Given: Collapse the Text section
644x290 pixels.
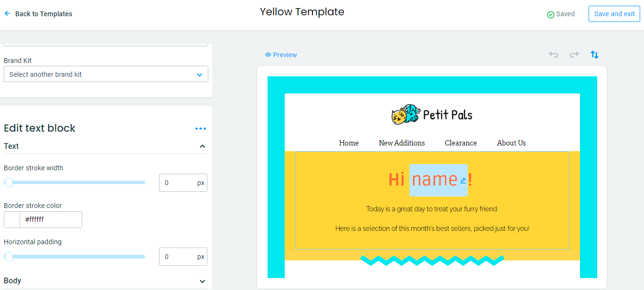Looking at the screenshot, I should (x=203, y=146).
